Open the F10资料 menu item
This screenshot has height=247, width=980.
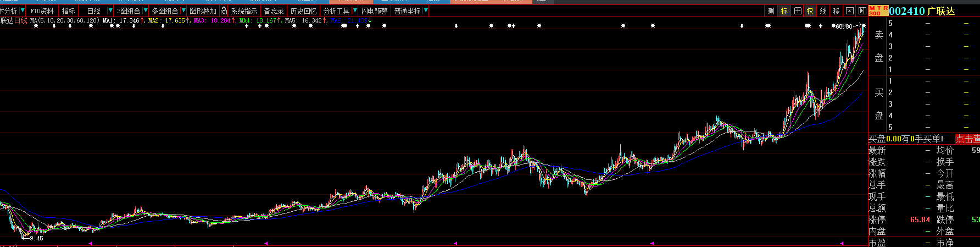pyautogui.click(x=42, y=11)
